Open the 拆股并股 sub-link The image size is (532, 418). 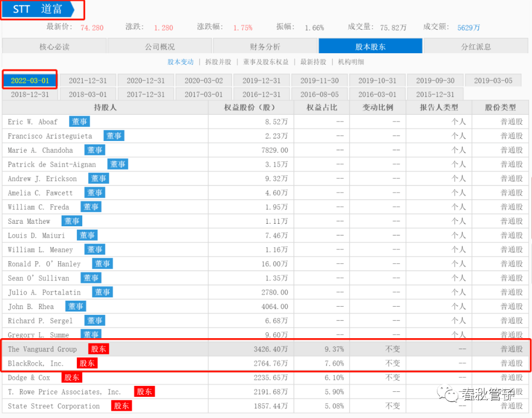tap(218, 62)
